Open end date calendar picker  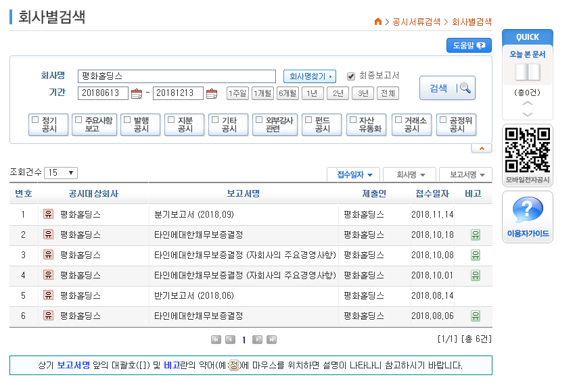[x=212, y=93]
